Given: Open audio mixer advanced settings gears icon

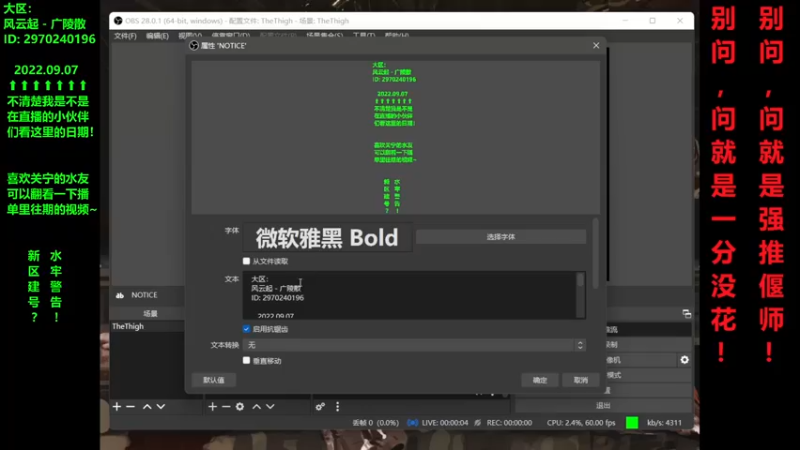Looking at the screenshot, I should click(320, 407).
